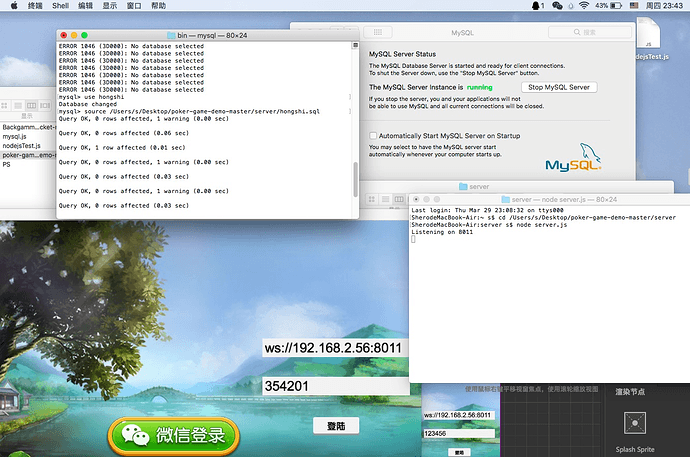Click the scroll indicator atop mysql terminal
690x457 pixels.
[355, 45]
